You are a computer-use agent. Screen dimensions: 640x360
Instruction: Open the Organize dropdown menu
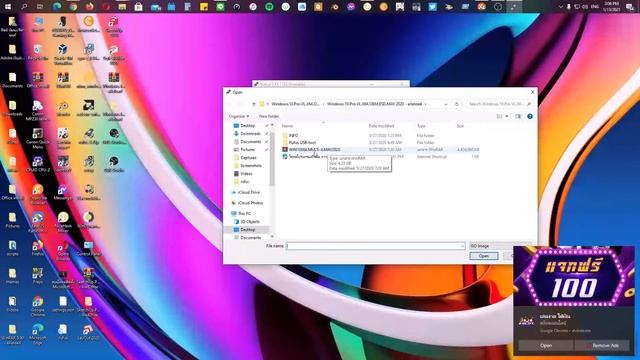239,116
